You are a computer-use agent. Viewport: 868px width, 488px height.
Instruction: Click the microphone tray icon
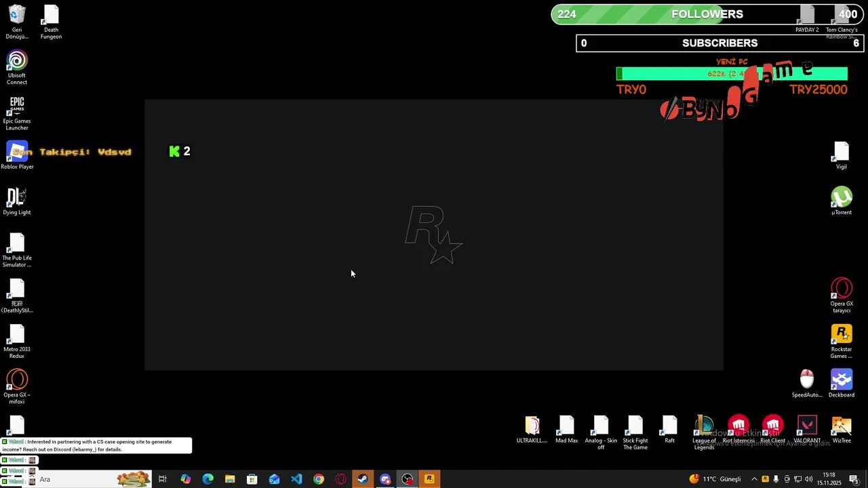click(x=776, y=479)
